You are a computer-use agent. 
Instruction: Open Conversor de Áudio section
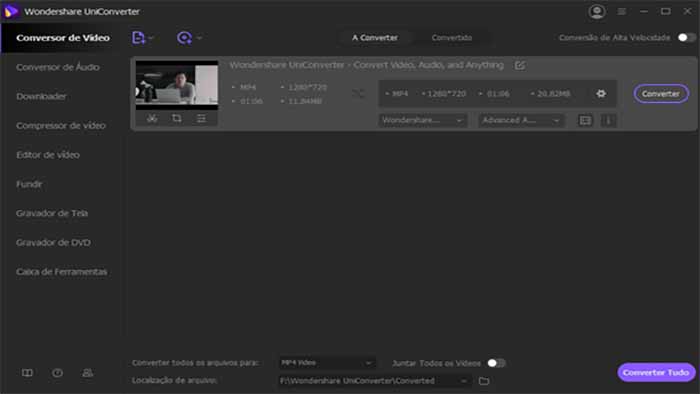tap(58, 67)
